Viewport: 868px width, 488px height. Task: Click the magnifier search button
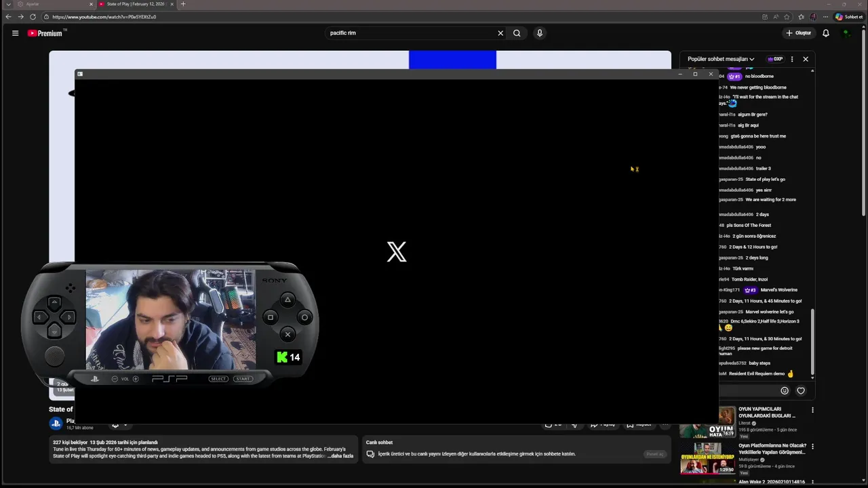517,33
